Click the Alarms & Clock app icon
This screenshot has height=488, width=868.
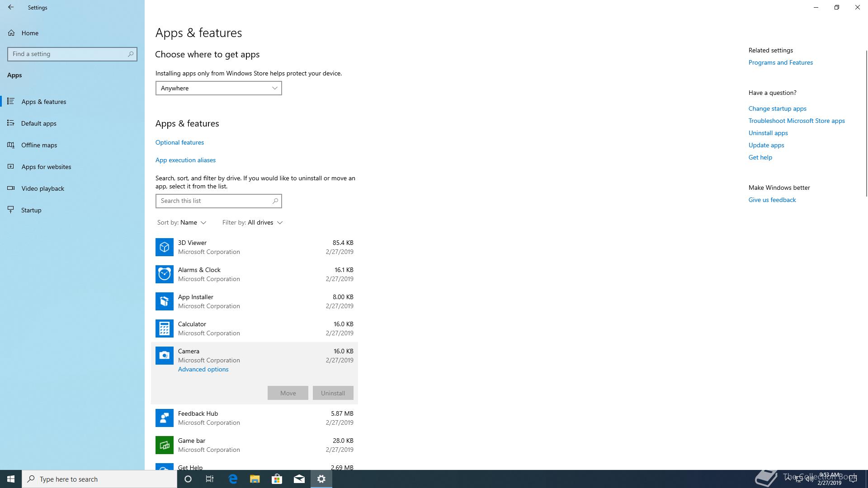(x=165, y=274)
